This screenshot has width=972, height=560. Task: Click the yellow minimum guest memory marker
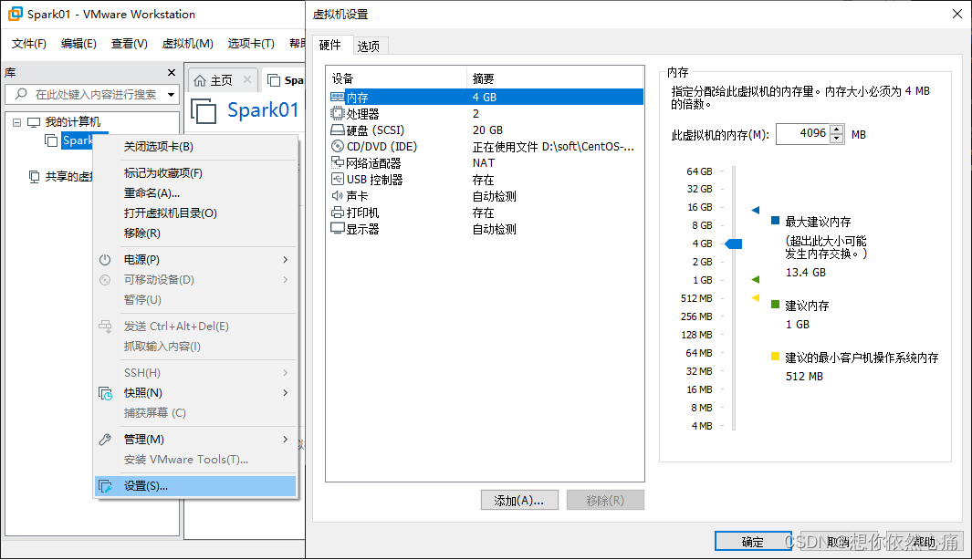coord(755,298)
